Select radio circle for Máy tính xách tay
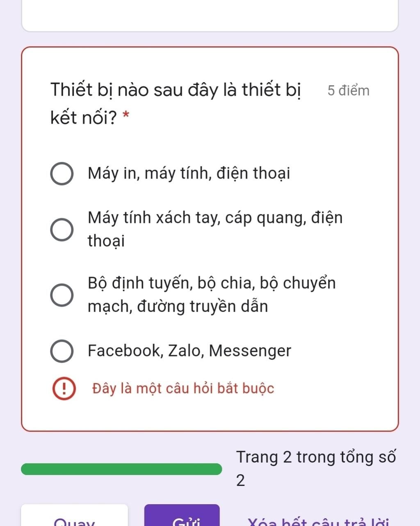Viewport: 420px width, 526px height. pos(62,229)
